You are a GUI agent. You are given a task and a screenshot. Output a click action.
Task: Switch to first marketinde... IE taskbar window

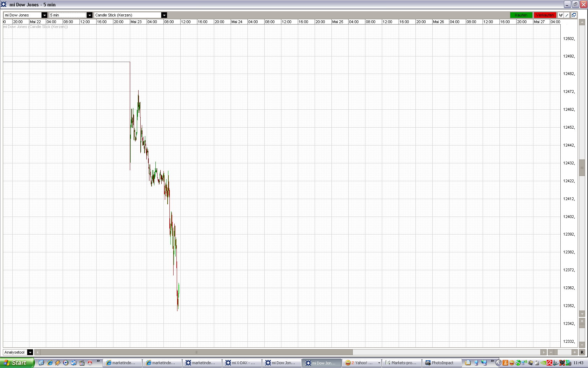(x=122, y=363)
